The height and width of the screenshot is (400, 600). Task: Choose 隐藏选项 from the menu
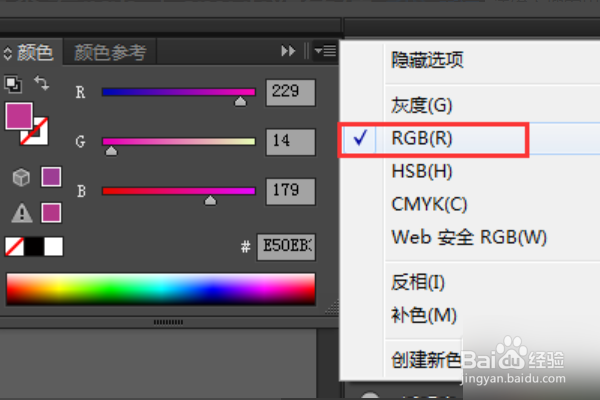click(x=427, y=60)
